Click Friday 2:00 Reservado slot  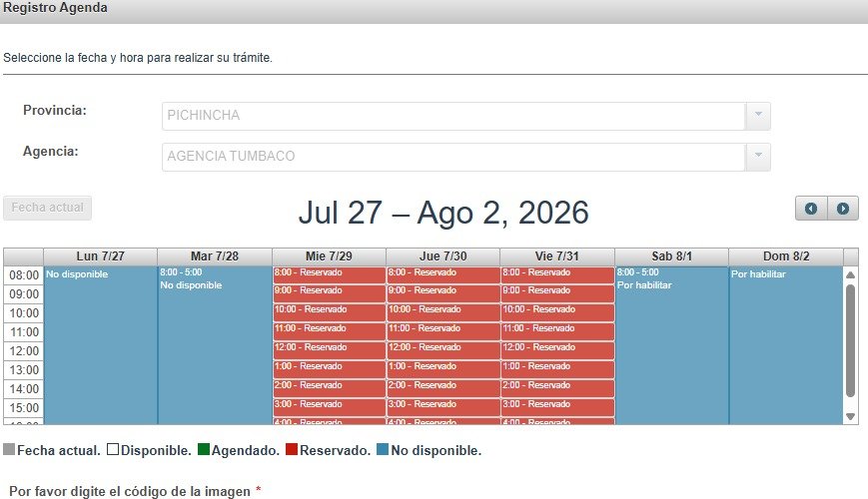(557, 388)
